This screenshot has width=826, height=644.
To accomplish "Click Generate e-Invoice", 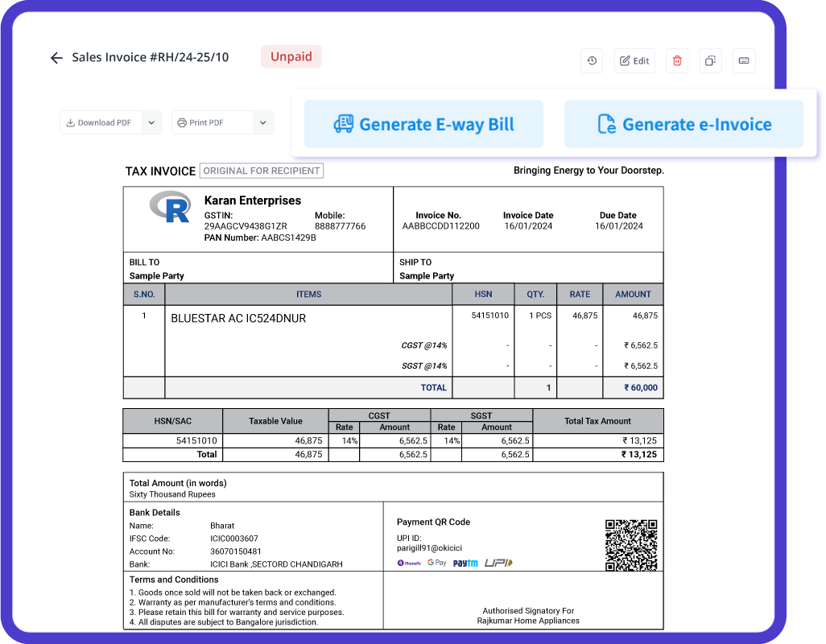I will click(x=684, y=123).
